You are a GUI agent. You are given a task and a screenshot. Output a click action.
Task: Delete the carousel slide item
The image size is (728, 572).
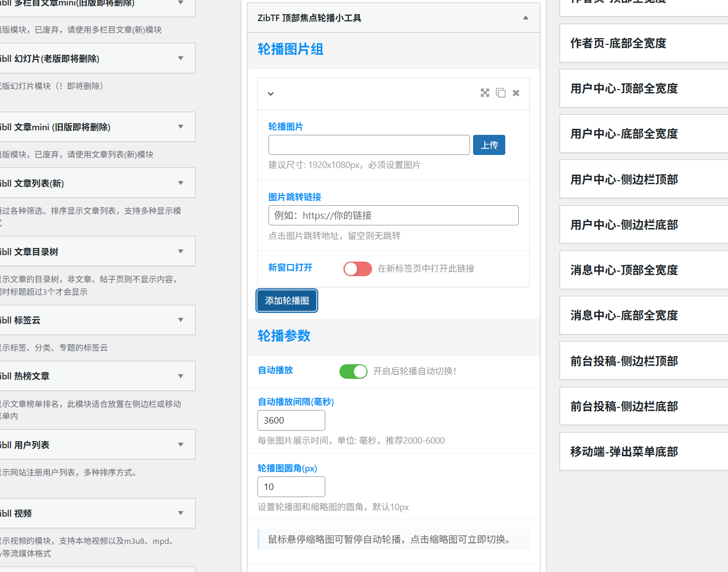515,93
